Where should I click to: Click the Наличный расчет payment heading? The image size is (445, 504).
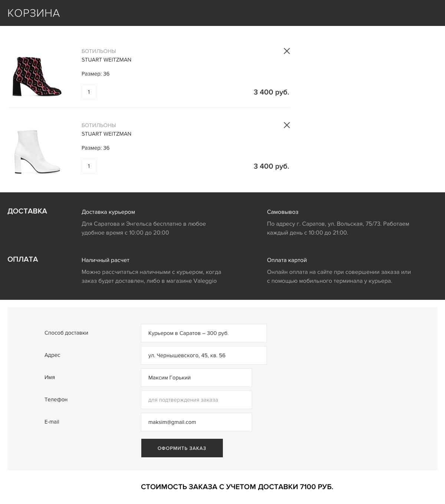(x=105, y=260)
